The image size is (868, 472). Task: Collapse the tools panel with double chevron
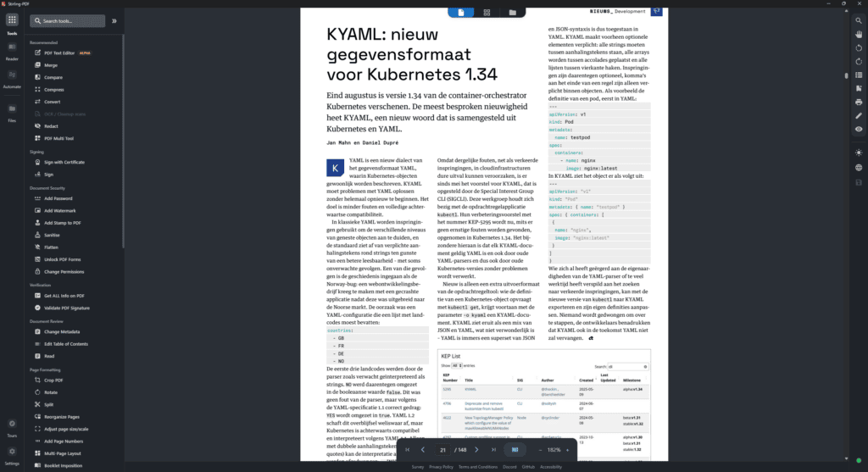point(114,20)
